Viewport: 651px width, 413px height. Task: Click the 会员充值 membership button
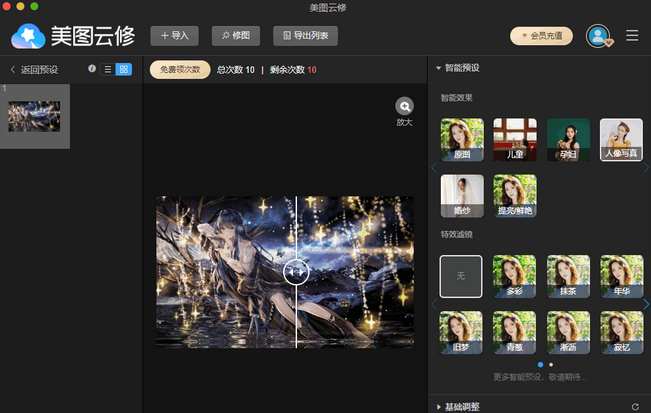(x=541, y=36)
